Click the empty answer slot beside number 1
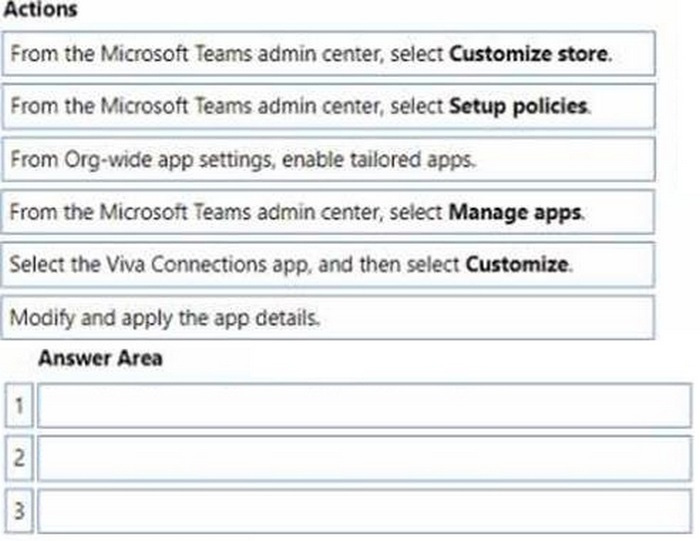 (x=364, y=405)
